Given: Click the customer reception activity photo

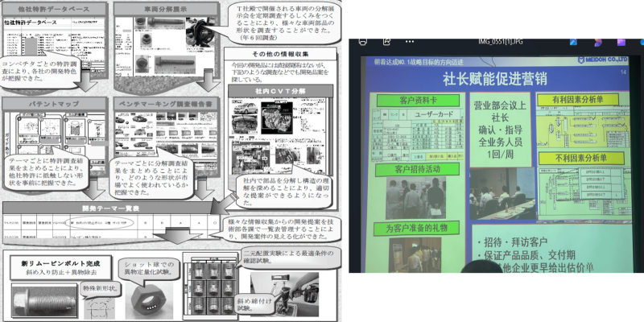Looking at the screenshot, I should [415, 198].
